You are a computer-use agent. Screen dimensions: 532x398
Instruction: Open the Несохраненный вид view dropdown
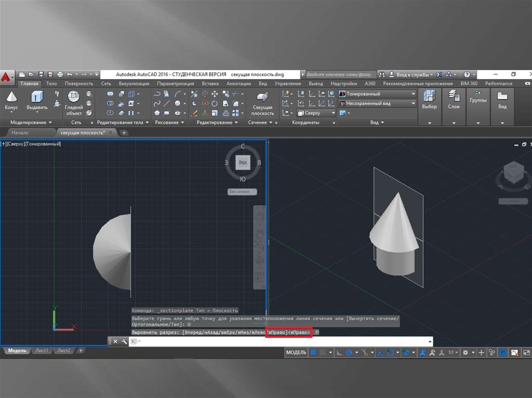click(377, 103)
